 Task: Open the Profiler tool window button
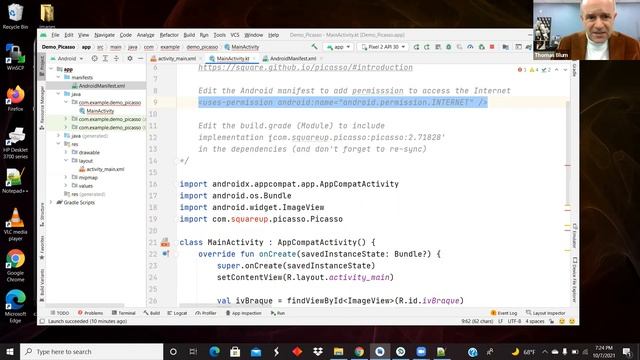tap(206, 313)
